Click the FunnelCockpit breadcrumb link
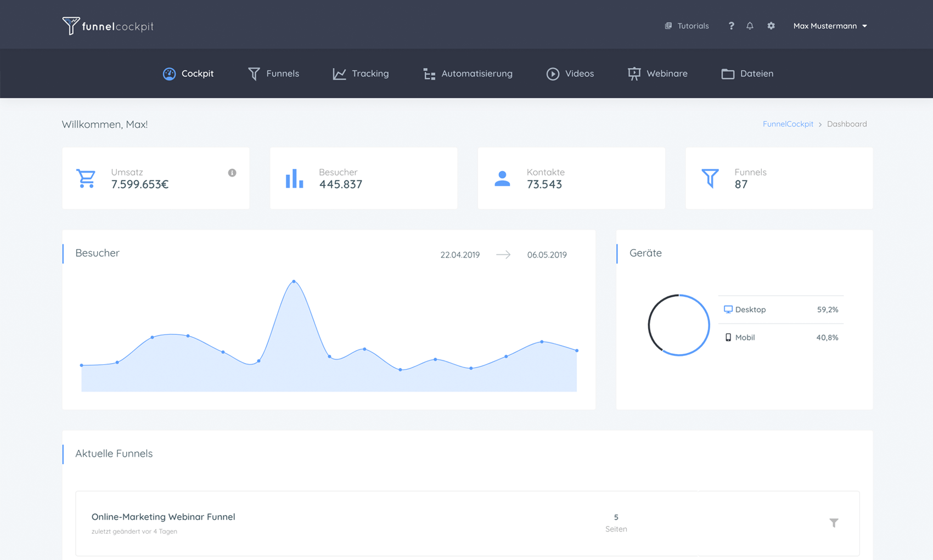Viewport: 933px width, 560px height. pos(788,124)
